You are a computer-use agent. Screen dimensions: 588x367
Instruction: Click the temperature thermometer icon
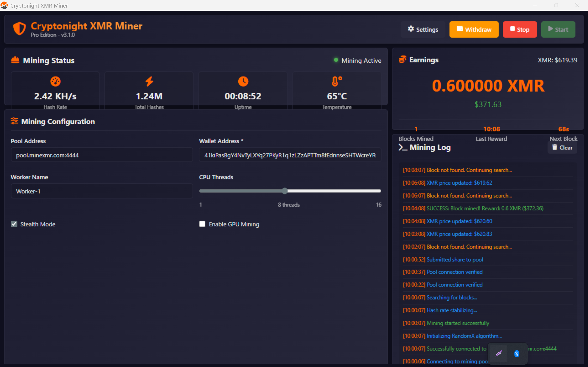tap(337, 81)
